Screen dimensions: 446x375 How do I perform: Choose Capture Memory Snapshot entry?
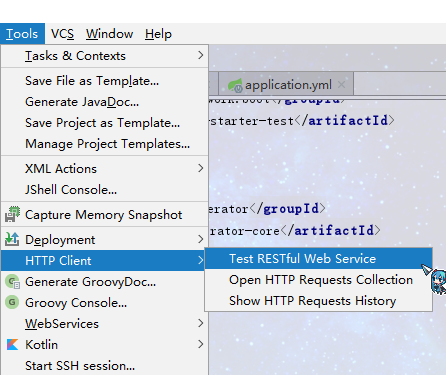coord(105,215)
